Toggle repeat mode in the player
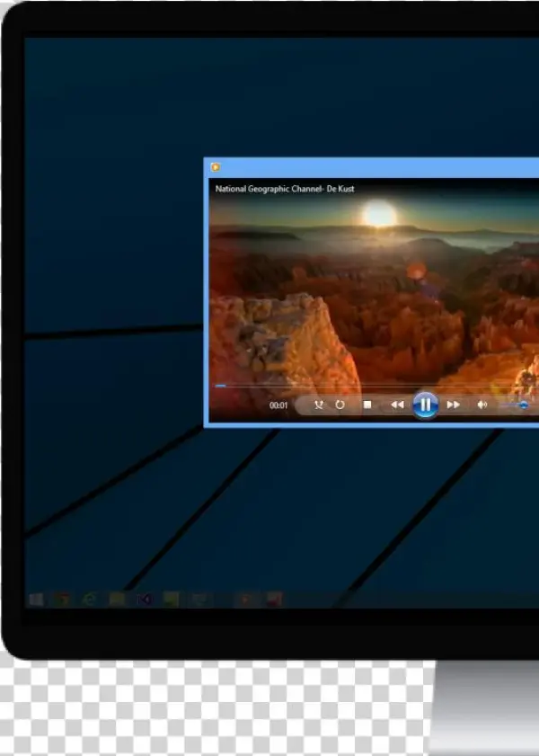The height and width of the screenshot is (756, 539). pos(340,405)
